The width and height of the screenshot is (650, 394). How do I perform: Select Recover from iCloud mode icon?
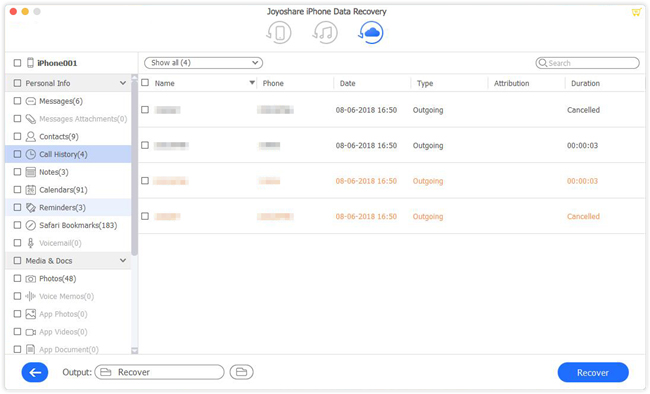point(371,32)
